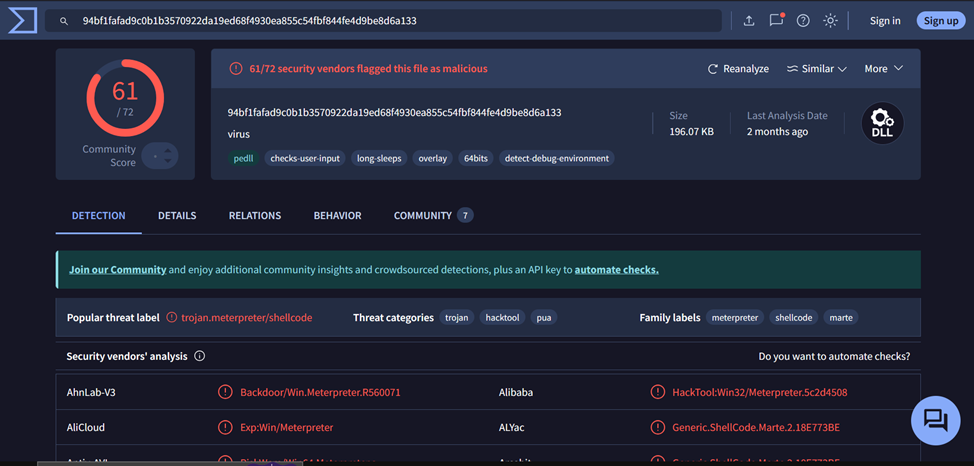
Task: Click the AhnLab-V3 vendor name
Action: pyautogui.click(x=91, y=392)
